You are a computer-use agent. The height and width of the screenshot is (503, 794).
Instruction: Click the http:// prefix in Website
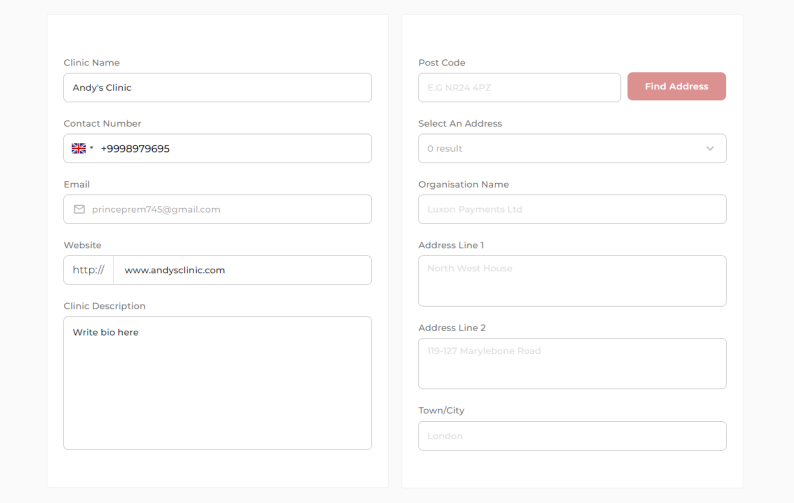[88, 270]
